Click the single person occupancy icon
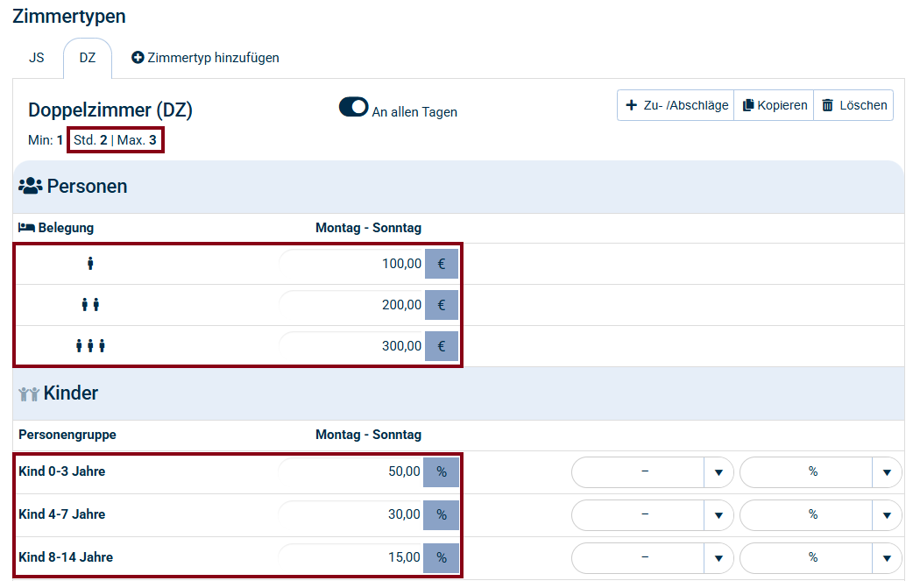The height and width of the screenshot is (588, 913). pos(90,263)
